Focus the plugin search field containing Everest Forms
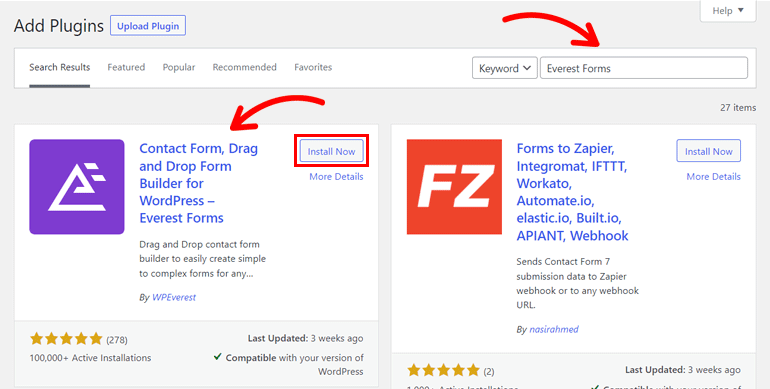This screenshot has height=389, width=770. [644, 68]
